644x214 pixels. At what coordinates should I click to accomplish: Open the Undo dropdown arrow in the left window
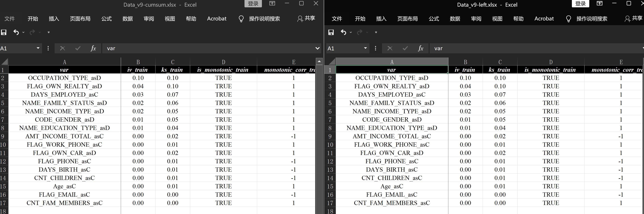[x=23, y=33]
